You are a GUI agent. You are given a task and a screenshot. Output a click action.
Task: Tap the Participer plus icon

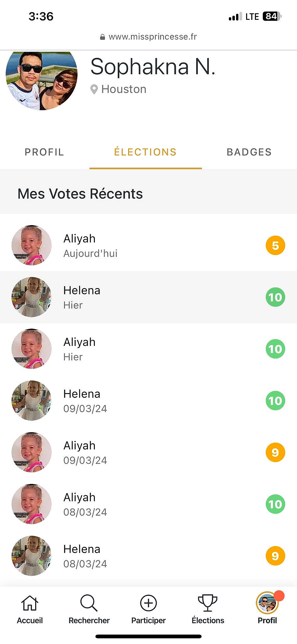[148, 603]
